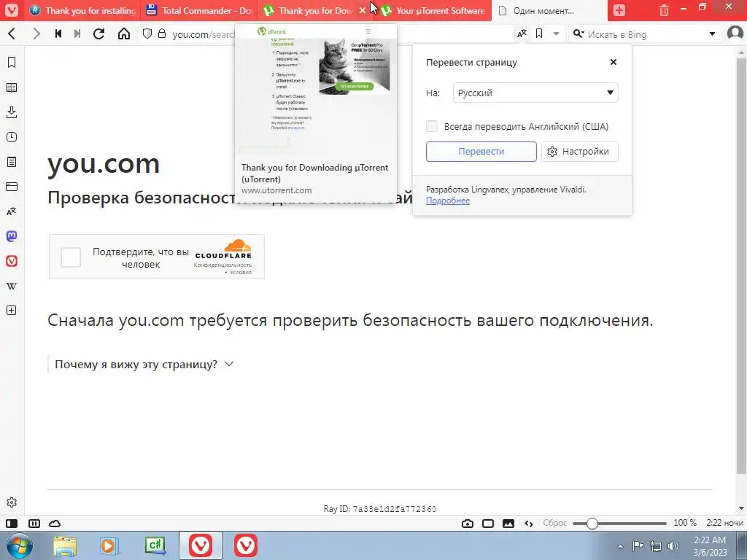Open the Windows Start menu

pyautogui.click(x=20, y=545)
